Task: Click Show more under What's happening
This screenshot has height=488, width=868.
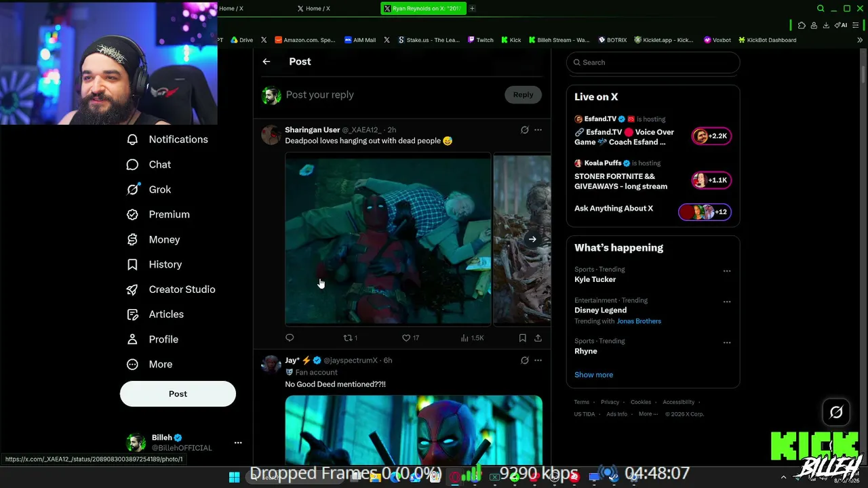Action: pos(593,375)
